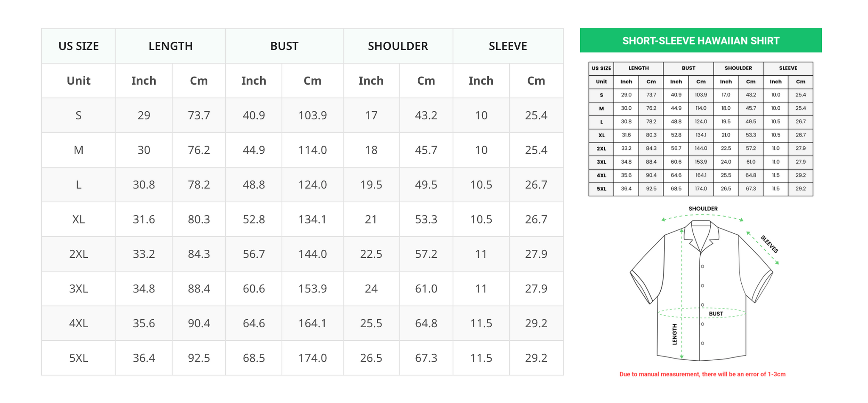Click the shirt illustration collar
Screen dimensions: 868x403
click(x=701, y=236)
